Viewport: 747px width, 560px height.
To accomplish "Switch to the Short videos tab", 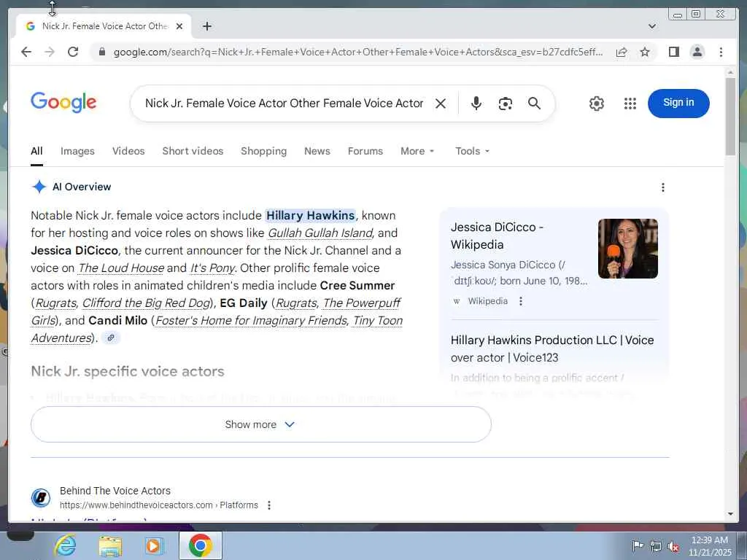I will pyautogui.click(x=193, y=151).
